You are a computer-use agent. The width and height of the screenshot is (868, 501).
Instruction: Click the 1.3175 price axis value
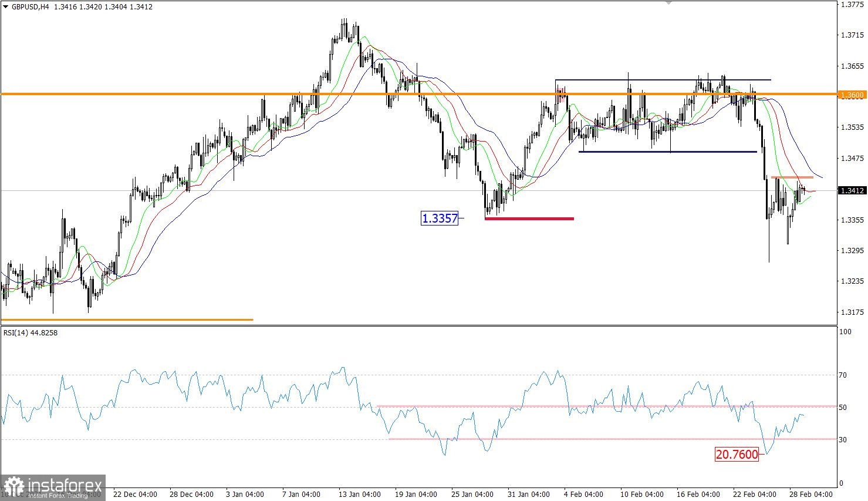point(852,312)
